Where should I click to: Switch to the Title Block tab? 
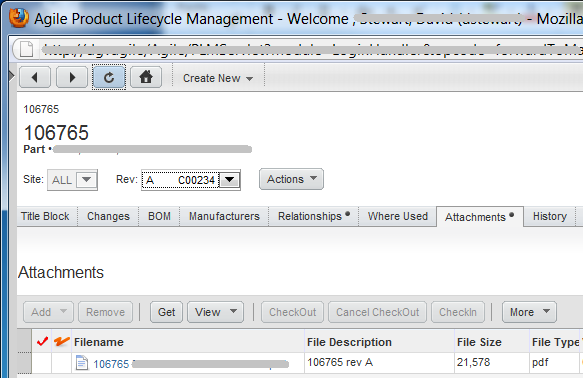45,216
